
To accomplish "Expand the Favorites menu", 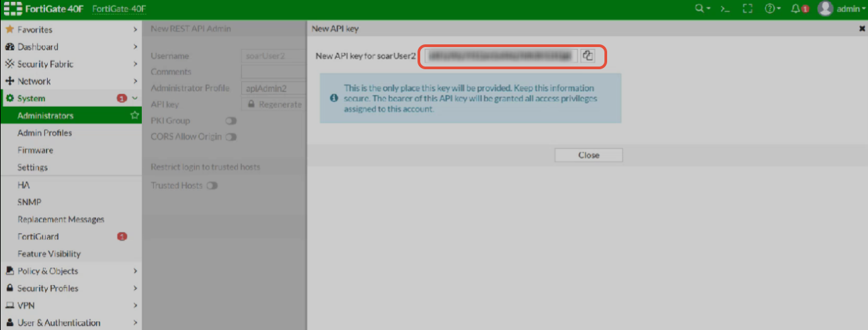I will point(71,30).
